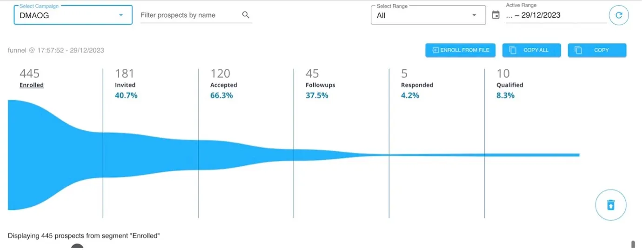Click the copy icon inside COPY ALL button
The height and width of the screenshot is (250, 644).
point(513,50)
